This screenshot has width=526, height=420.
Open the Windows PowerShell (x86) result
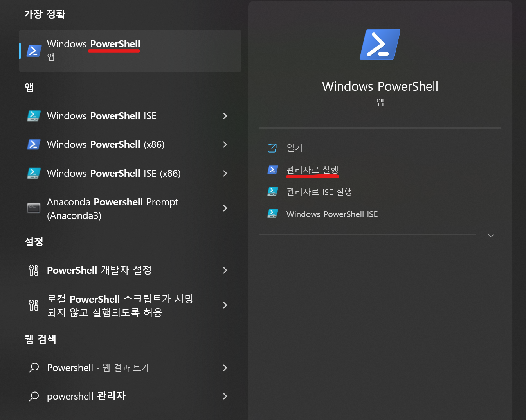tap(130, 144)
